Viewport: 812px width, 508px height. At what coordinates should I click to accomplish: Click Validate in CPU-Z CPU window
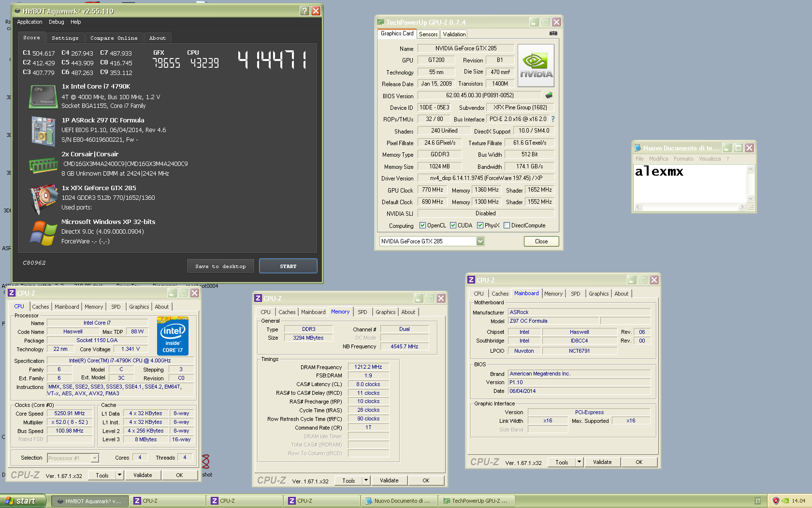[143, 475]
